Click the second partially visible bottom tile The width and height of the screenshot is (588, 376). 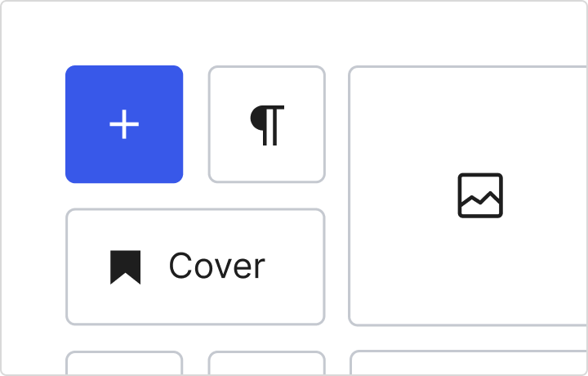click(x=267, y=364)
